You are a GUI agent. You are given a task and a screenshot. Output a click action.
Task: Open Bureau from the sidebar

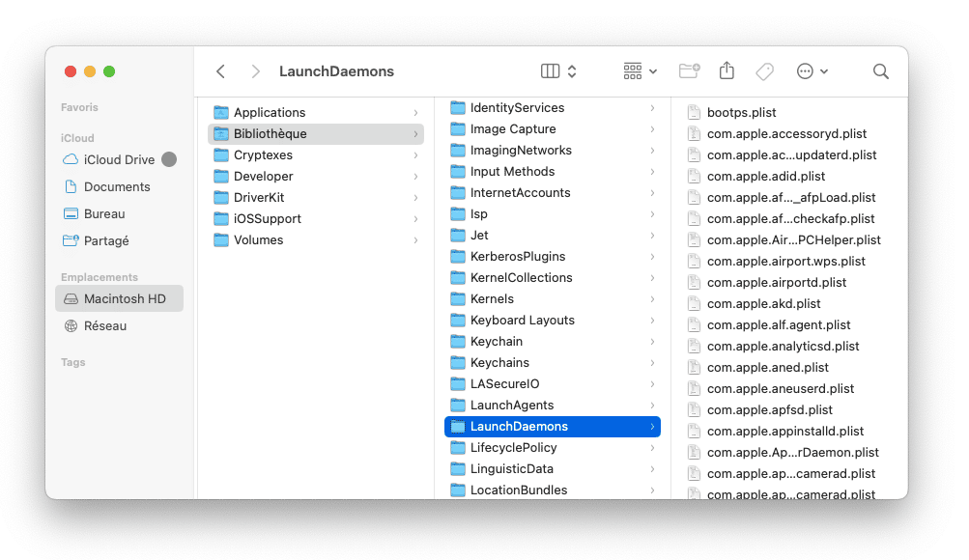[x=104, y=213]
